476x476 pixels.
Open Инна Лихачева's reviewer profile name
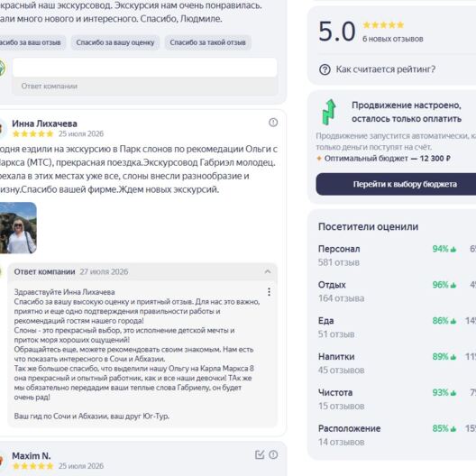[44, 124]
